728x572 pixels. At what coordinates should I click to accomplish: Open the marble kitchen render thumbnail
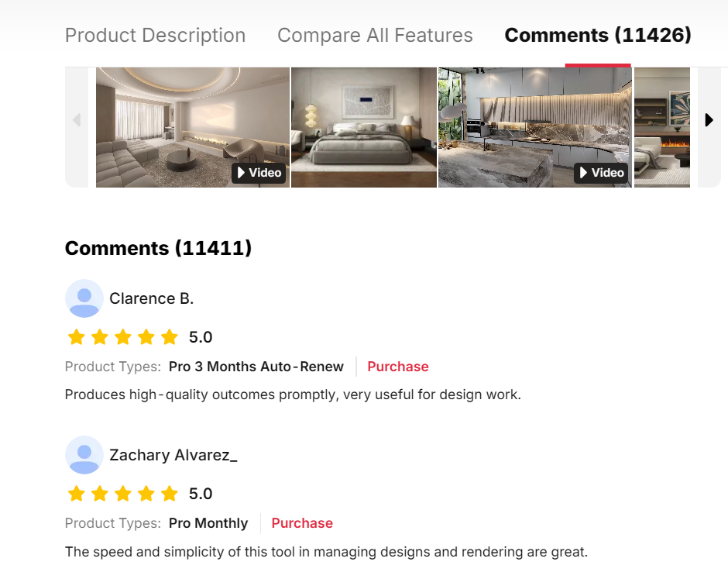tap(535, 127)
